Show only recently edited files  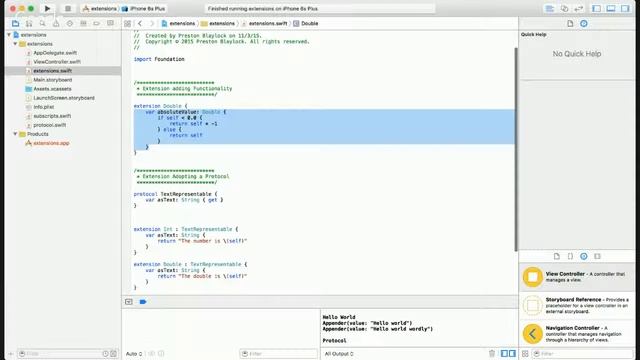[x=105, y=354]
